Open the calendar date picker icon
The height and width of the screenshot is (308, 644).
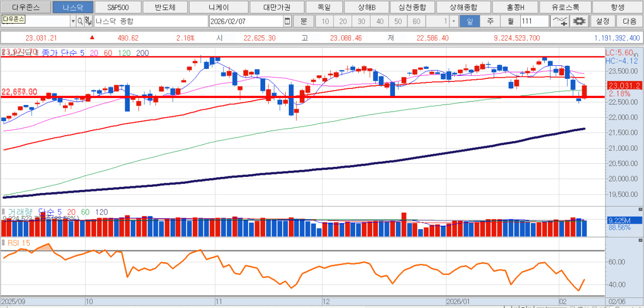pyautogui.click(x=287, y=21)
